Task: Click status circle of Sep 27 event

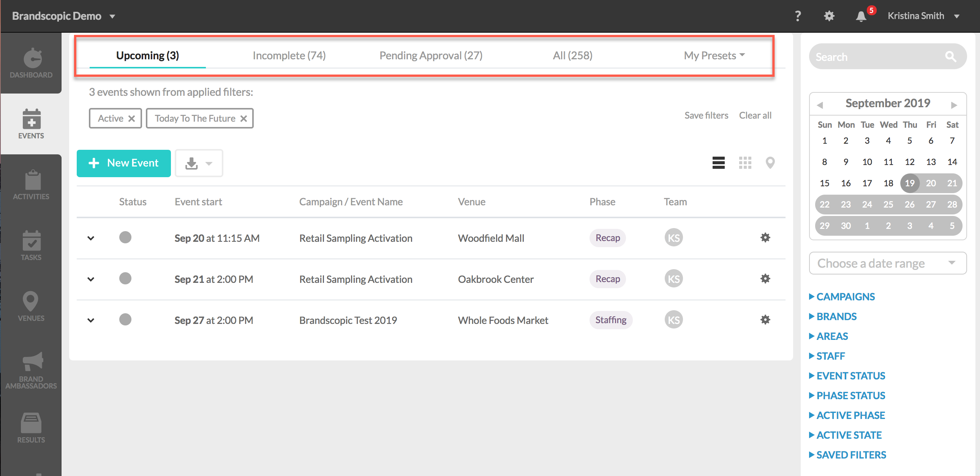Action: 125,319
